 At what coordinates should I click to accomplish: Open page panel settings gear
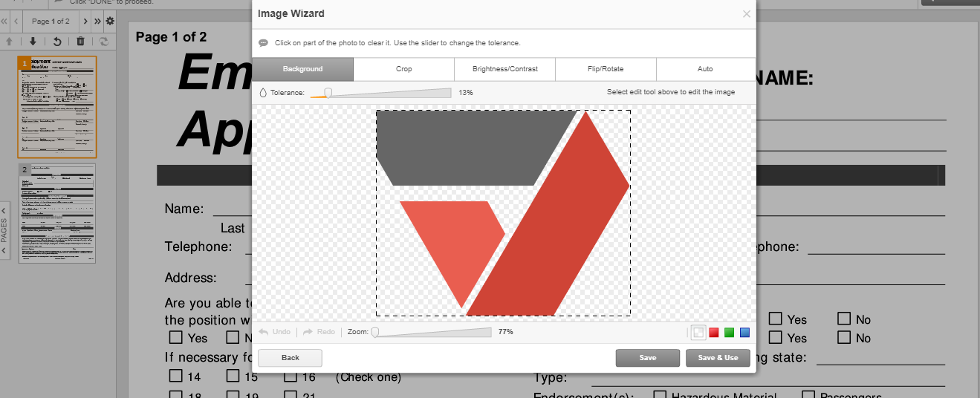pyautogui.click(x=110, y=21)
